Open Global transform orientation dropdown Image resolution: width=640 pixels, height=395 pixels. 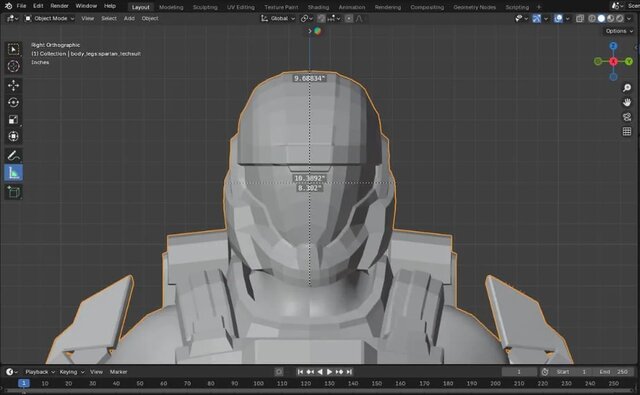278,18
